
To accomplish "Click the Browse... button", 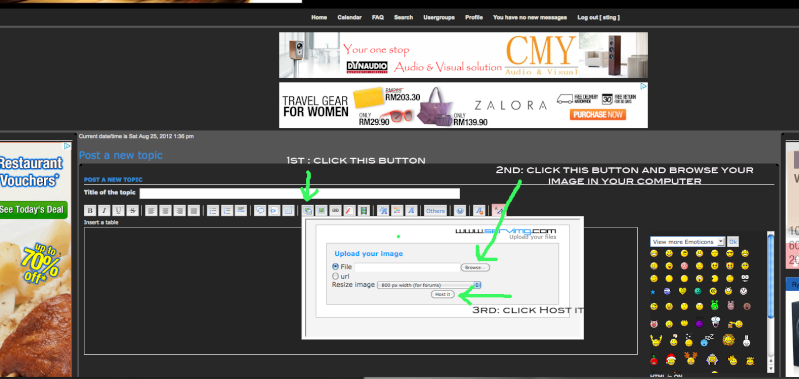I will click(x=475, y=267).
